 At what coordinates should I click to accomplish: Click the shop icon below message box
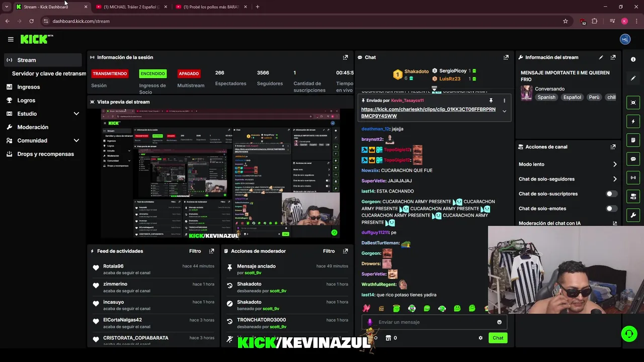(x=388, y=338)
